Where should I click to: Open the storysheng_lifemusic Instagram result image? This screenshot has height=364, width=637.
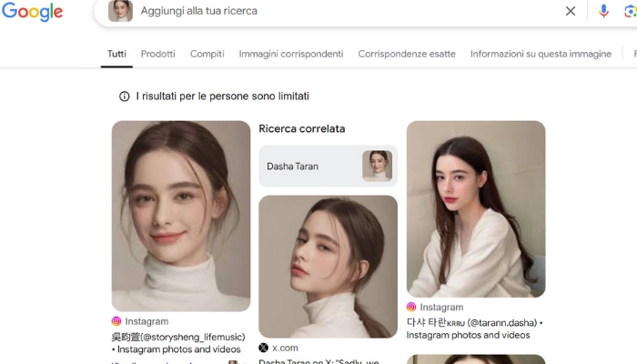pos(181,217)
